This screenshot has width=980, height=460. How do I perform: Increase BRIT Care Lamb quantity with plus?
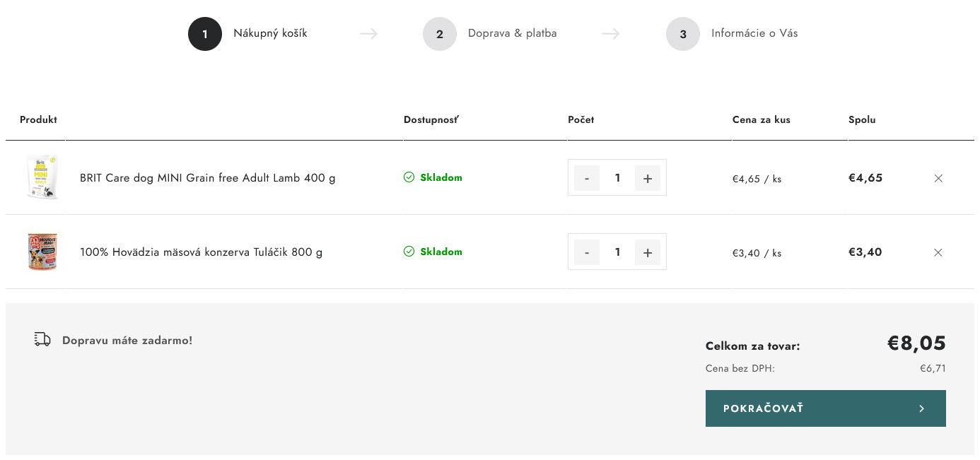648,178
